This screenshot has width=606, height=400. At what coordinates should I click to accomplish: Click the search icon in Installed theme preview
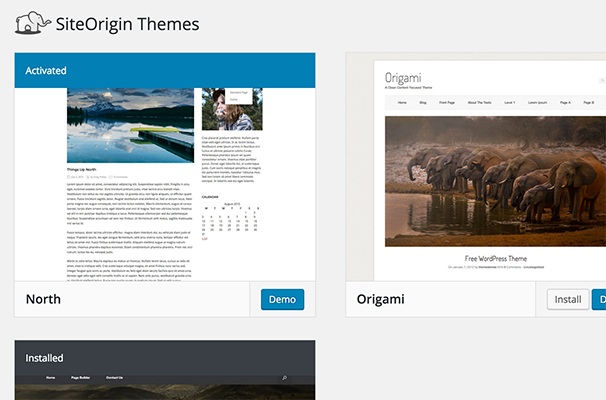[x=284, y=378]
